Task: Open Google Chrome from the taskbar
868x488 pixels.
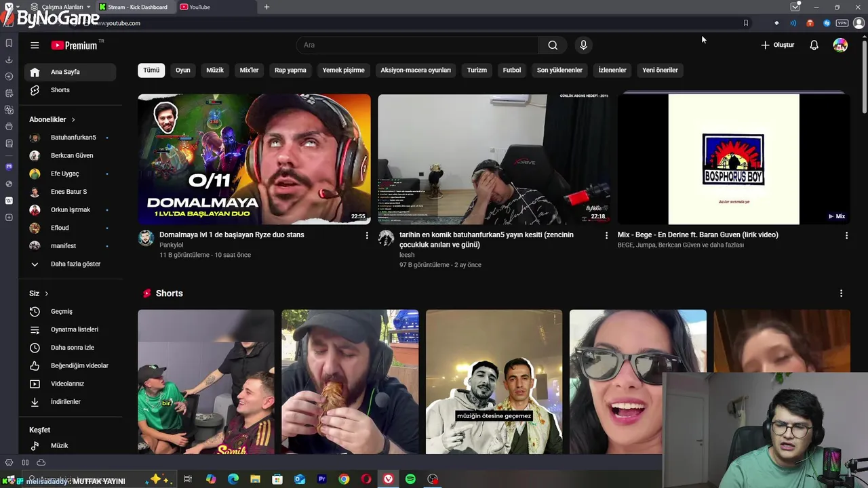Action: pos(344,479)
